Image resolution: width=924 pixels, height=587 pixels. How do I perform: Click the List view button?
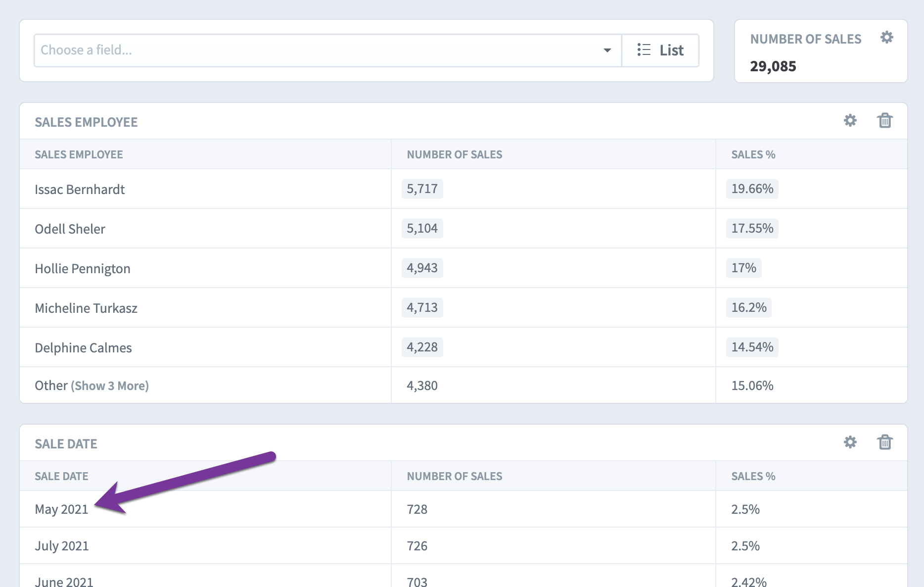pyautogui.click(x=660, y=50)
